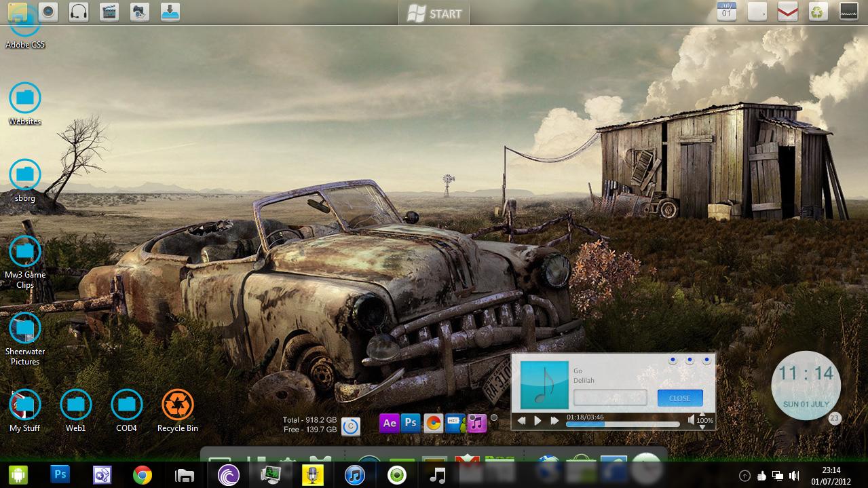Open After Effects from the mini launcher

click(x=389, y=423)
